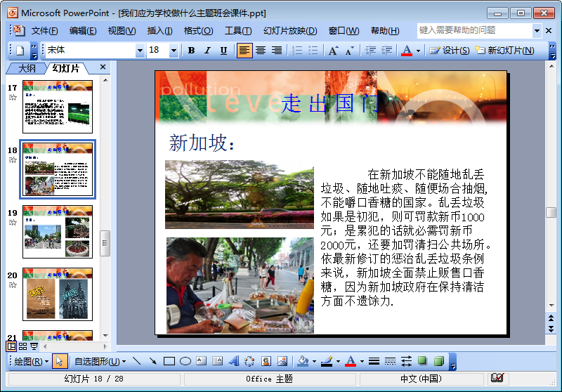Open the 工具(T) menu
This screenshot has width=562, height=392.
[x=238, y=31]
